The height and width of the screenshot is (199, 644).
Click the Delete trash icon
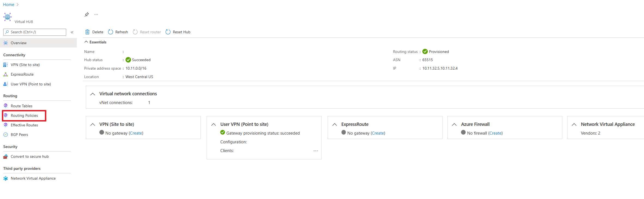pyautogui.click(x=87, y=32)
